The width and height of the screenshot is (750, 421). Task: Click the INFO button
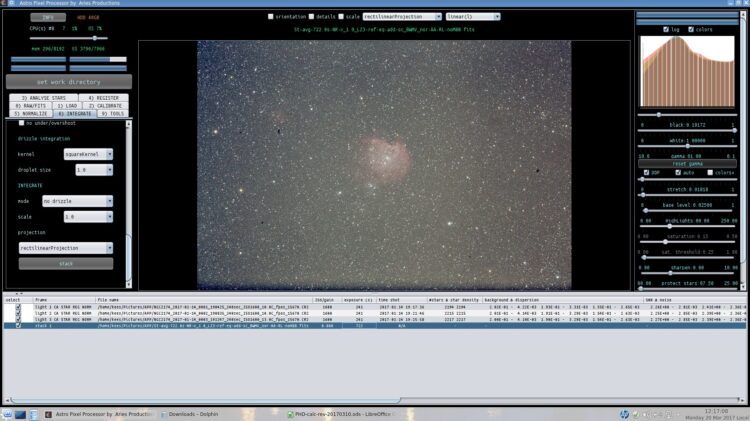click(x=48, y=17)
